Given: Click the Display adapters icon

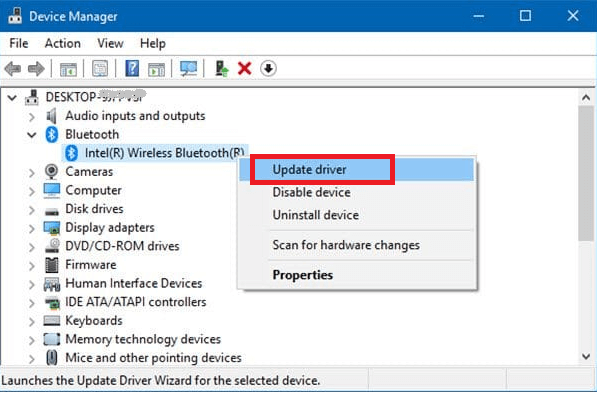Looking at the screenshot, I should tap(51, 228).
